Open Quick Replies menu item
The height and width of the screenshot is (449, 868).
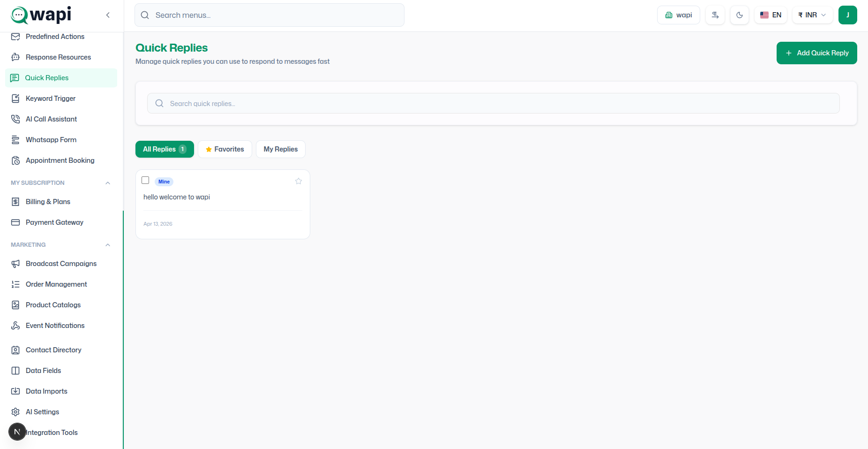[x=61, y=78]
